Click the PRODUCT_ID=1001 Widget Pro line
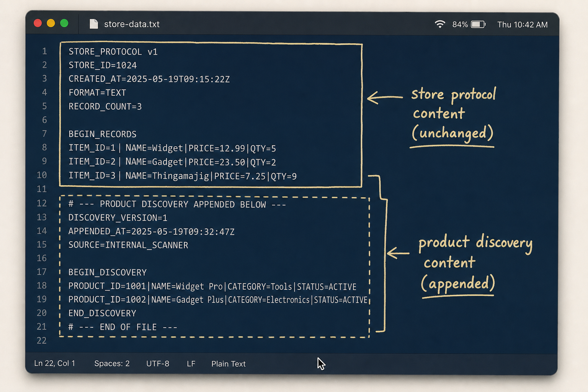 click(x=212, y=286)
